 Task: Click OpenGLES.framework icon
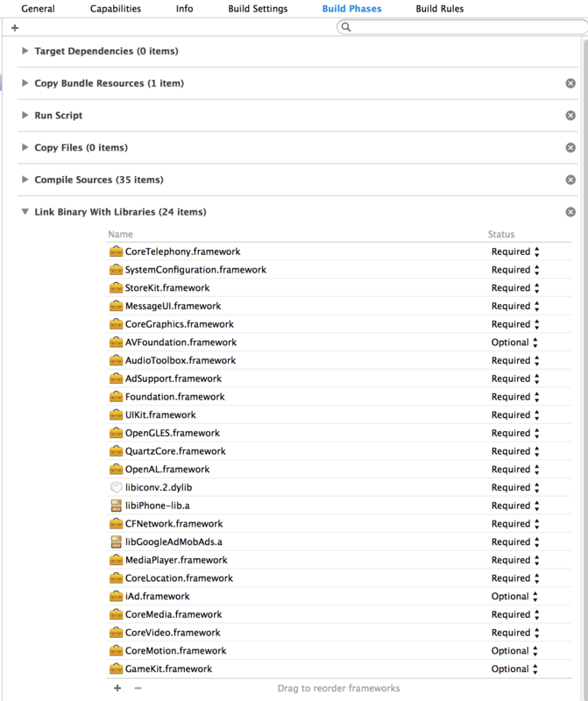[x=116, y=433]
